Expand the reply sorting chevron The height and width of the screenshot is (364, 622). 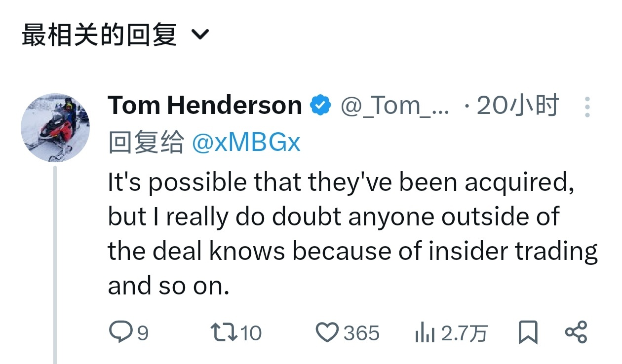pyautogui.click(x=200, y=35)
